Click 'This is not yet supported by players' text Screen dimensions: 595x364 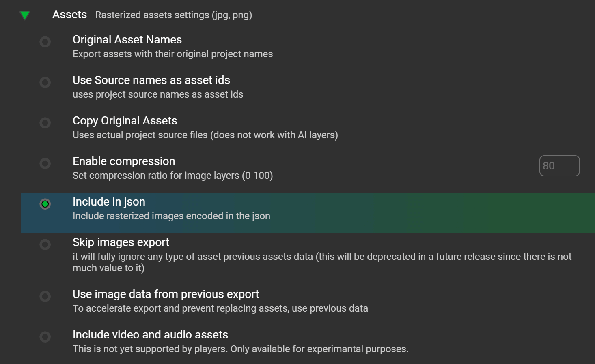point(240,349)
